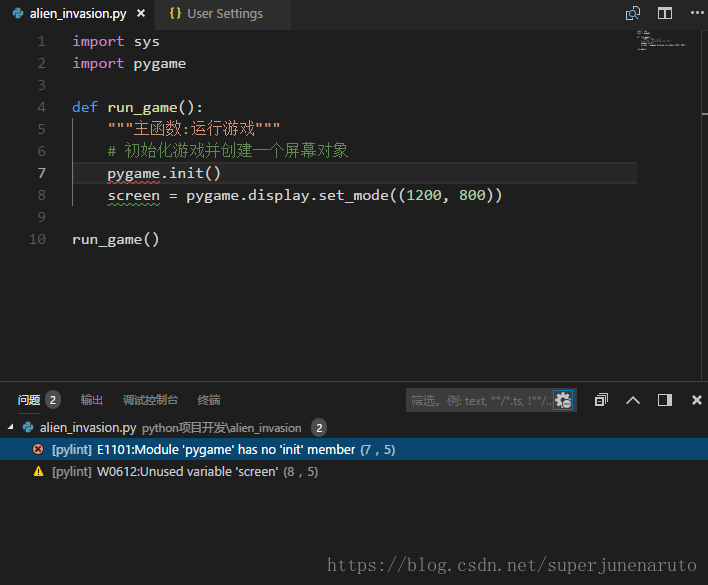Viewport: 708px width, 585px height.
Task: Click the docstring 主函数:运行游戏 on line 5
Action: (194, 129)
